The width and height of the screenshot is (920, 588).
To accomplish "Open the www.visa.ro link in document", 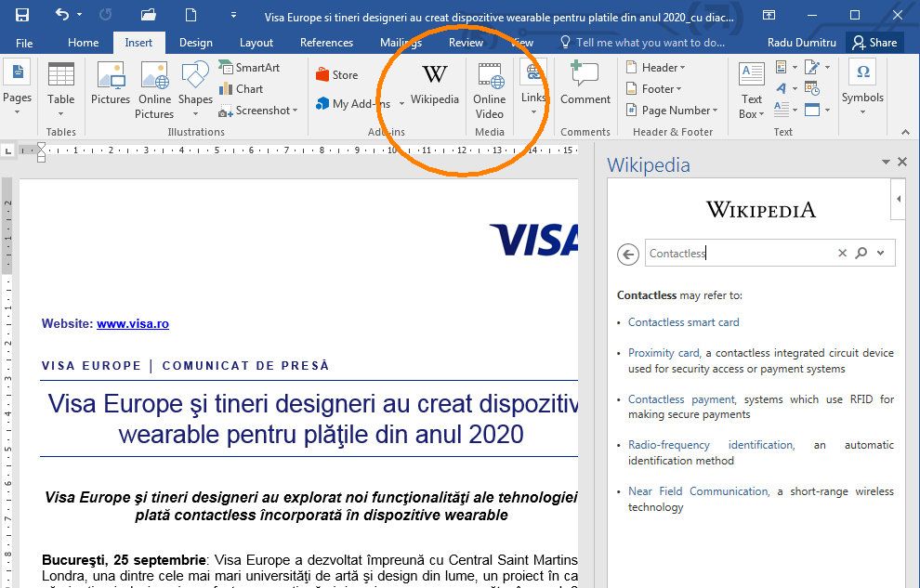I will 133,323.
